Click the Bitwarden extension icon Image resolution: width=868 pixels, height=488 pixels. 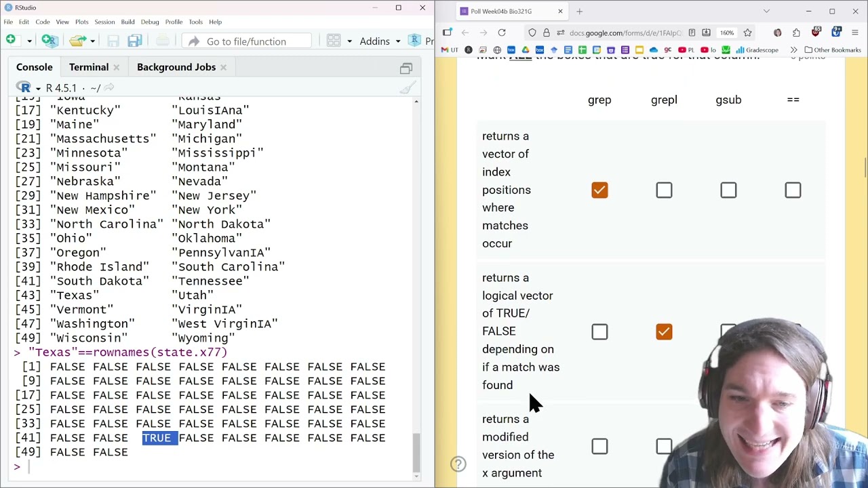click(x=836, y=33)
